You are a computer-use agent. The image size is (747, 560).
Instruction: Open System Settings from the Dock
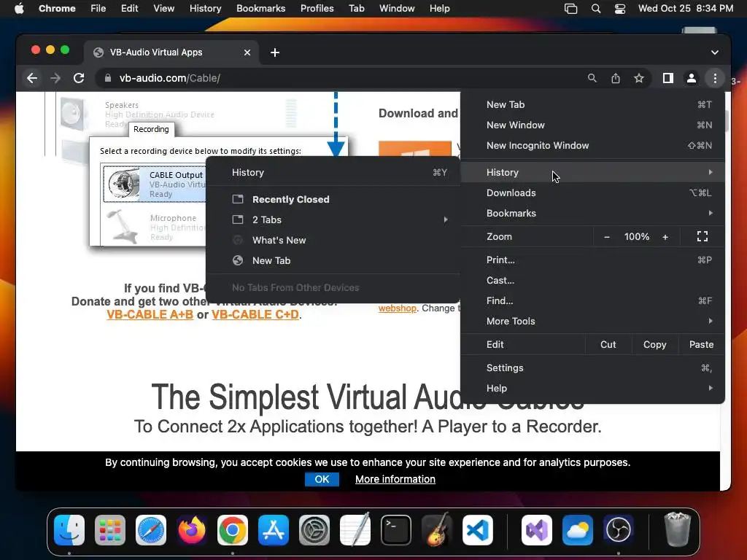314,529
